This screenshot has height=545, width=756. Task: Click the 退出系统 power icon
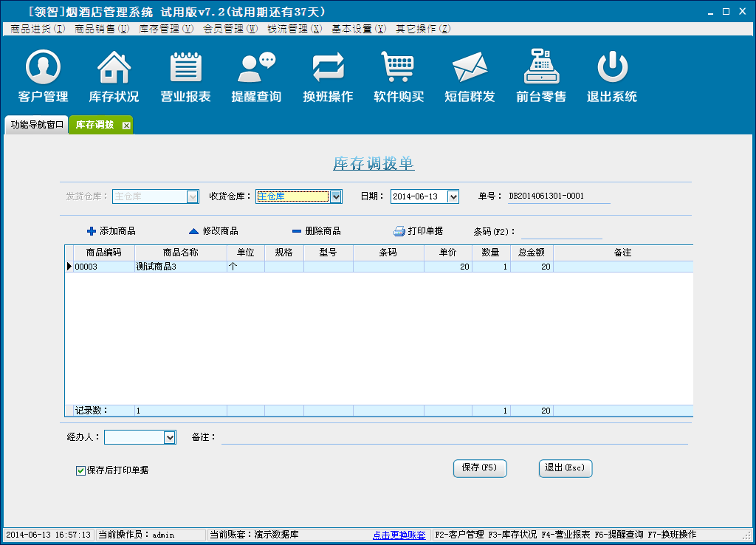(x=612, y=69)
